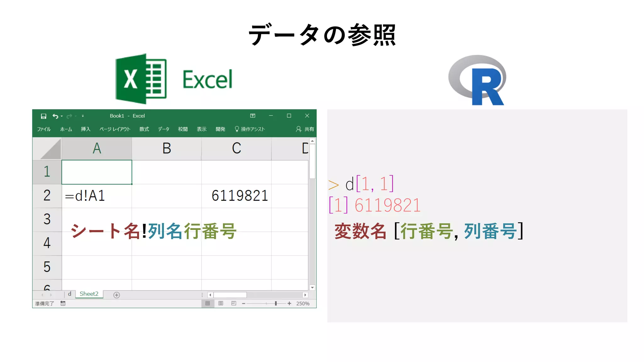Switch to Page Break Preview icon

point(234,303)
